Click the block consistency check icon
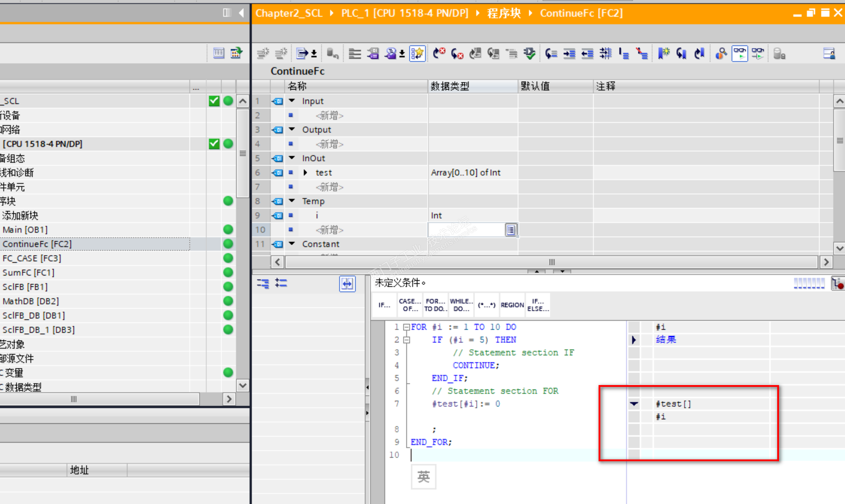 coord(529,54)
